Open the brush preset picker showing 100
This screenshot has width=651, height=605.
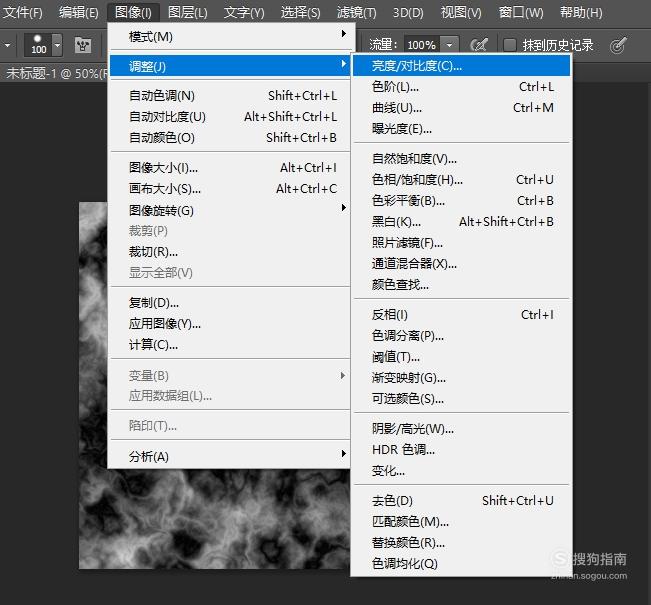[39, 44]
